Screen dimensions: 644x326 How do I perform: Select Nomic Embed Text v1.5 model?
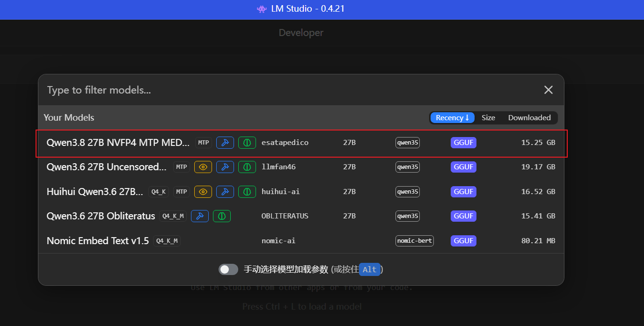[301, 241]
